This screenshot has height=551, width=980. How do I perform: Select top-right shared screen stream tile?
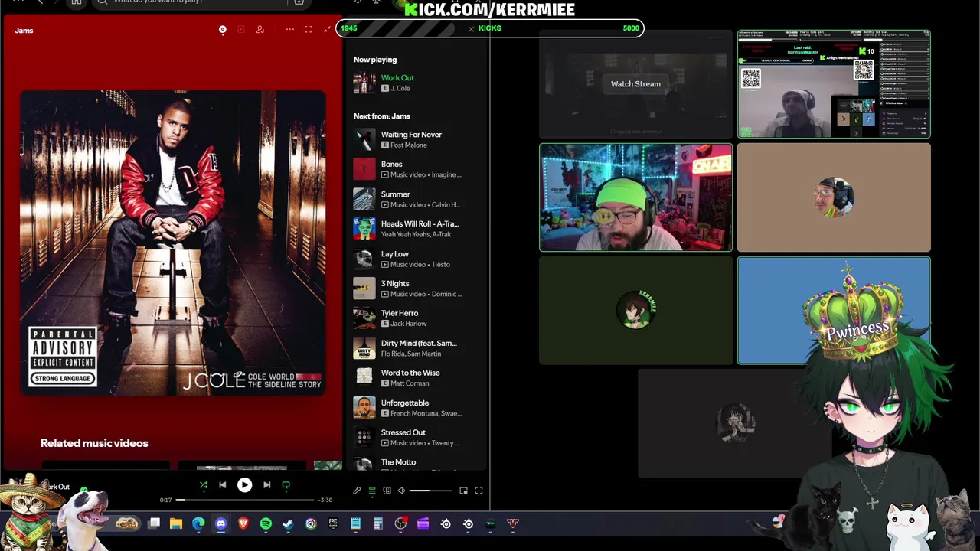pos(834,84)
